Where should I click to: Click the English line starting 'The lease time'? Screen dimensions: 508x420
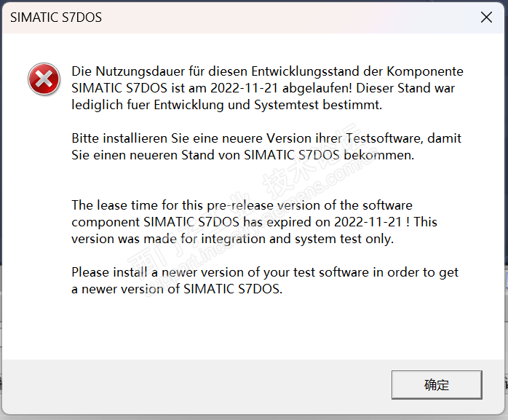pyautogui.click(x=242, y=205)
